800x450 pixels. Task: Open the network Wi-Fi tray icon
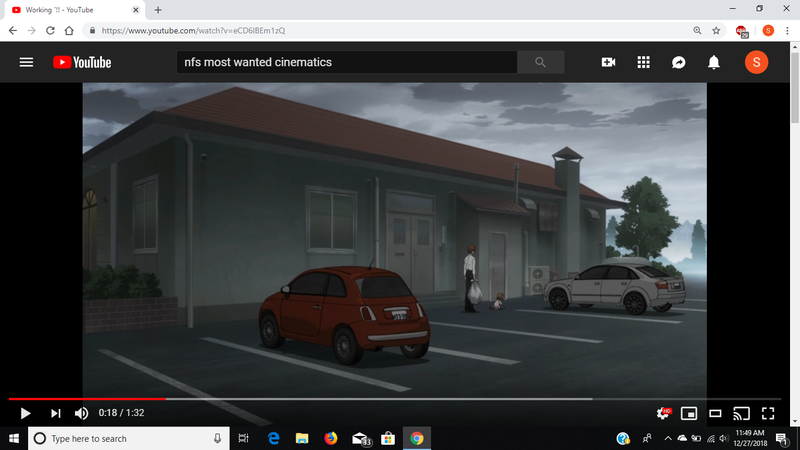point(711,438)
